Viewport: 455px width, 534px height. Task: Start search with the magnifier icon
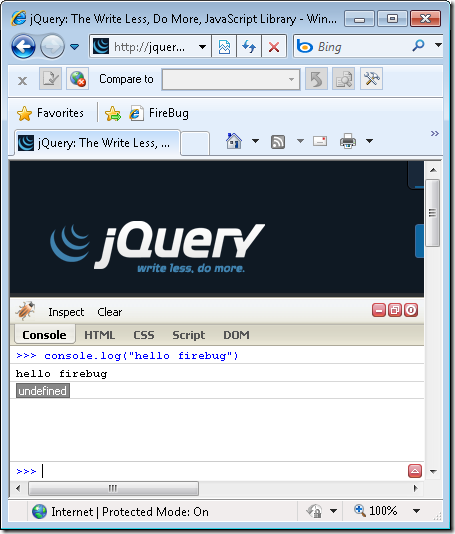coord(418,45)
